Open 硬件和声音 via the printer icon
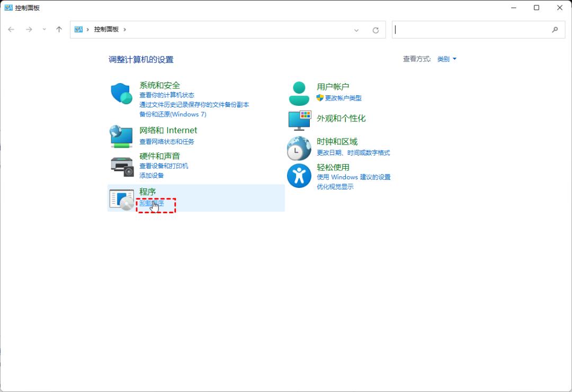Image resolution: width=572 pixels, height=392 pixels. point(121,166)
